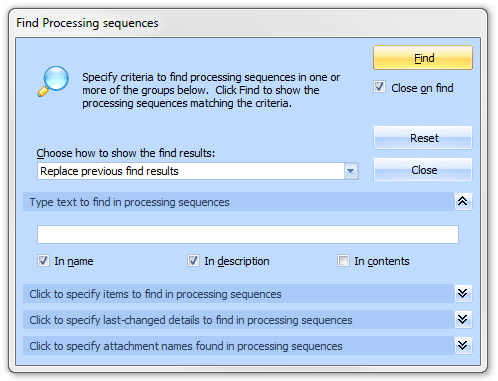Expand the last-changed details chevron
The height and width of the screenshot is (381, 498).
click(463, 319)
